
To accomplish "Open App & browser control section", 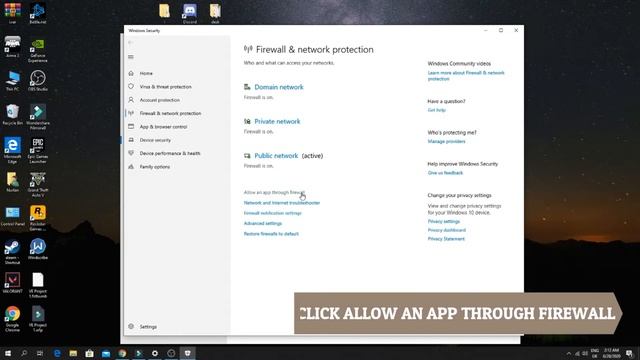I will point(163,127).
